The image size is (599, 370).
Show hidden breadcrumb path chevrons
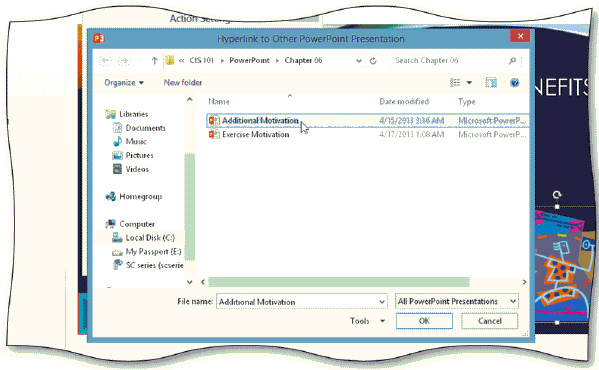click(x=181, y=60)
